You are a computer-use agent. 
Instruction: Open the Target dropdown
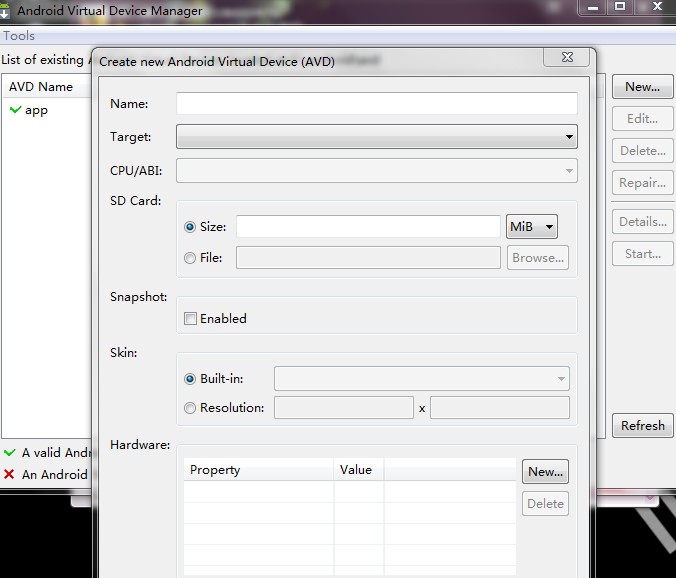[376, 137]
